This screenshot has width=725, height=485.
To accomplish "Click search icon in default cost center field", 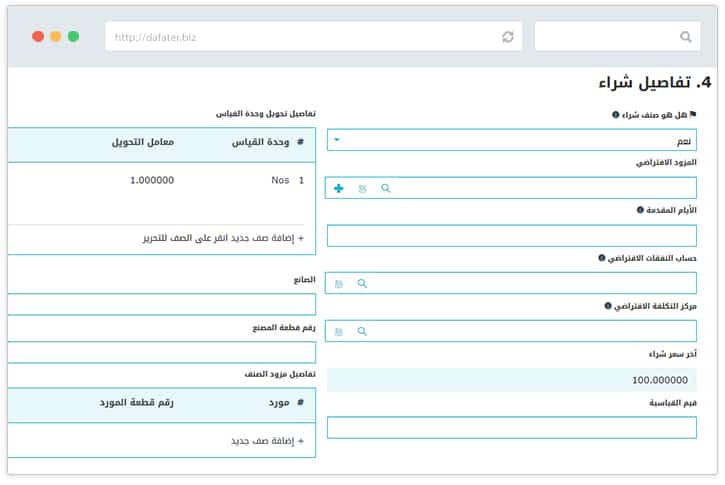I will [362, 331].
